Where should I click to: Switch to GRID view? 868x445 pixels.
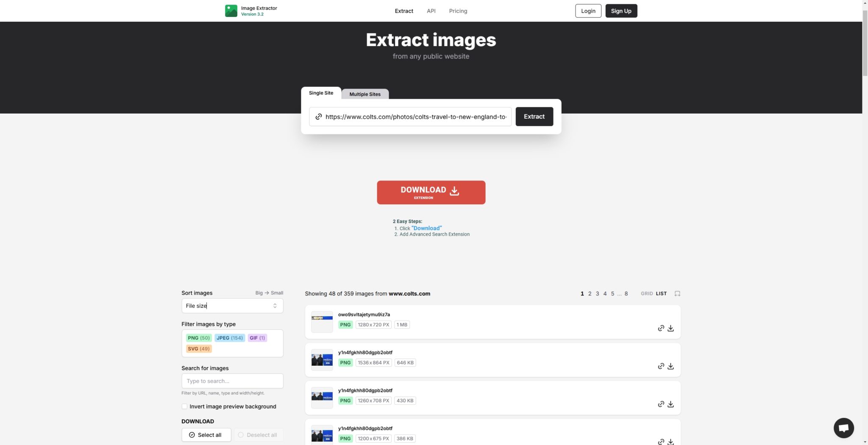647,293
